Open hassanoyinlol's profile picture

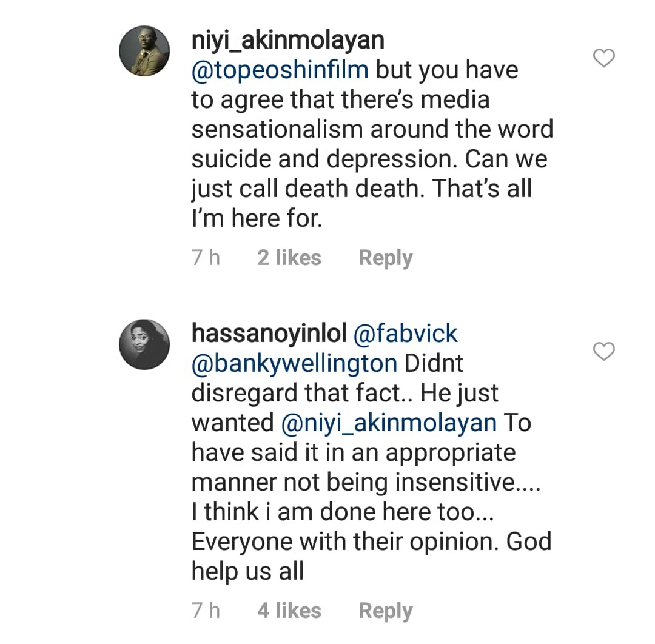coord(144,344)
